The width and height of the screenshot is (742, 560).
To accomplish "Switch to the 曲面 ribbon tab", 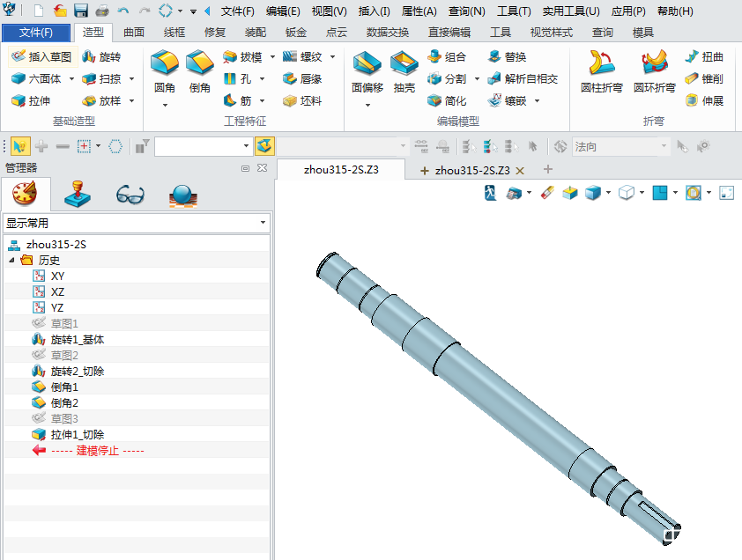I will pyautogui.click(x=134, y=33).
